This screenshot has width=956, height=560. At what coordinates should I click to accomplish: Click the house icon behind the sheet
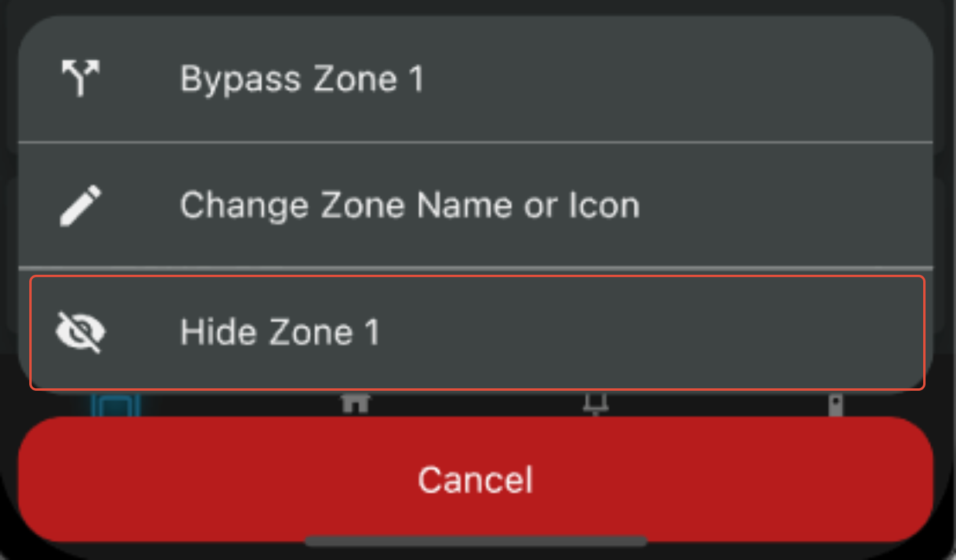click(356, 404)
